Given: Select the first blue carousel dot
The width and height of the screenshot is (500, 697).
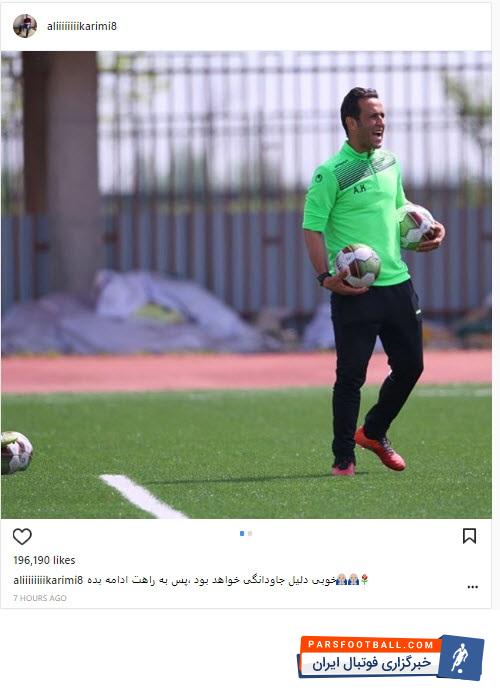Looking at the screenshot, I should coord(242,533).
